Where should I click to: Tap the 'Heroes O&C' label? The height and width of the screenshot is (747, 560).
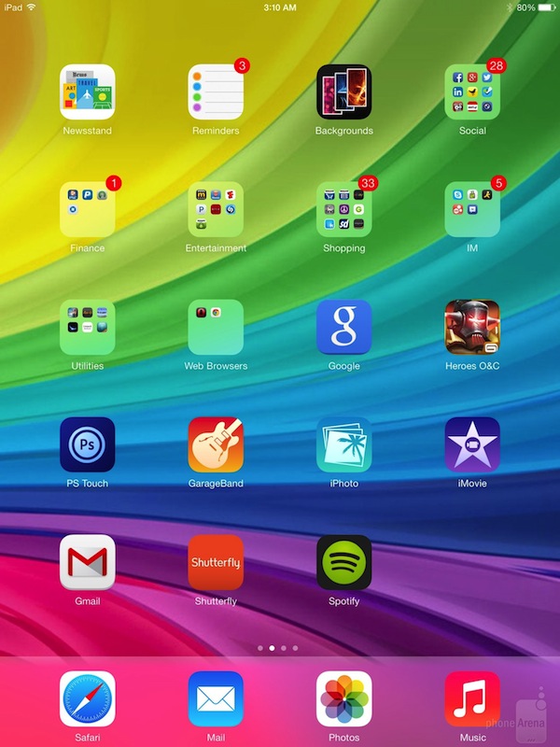point(472,366)
